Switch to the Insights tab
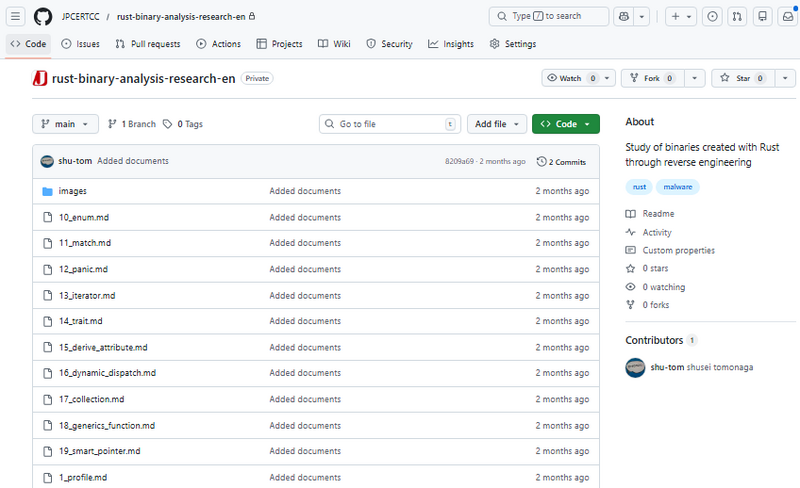 click(x=451, y=44)
